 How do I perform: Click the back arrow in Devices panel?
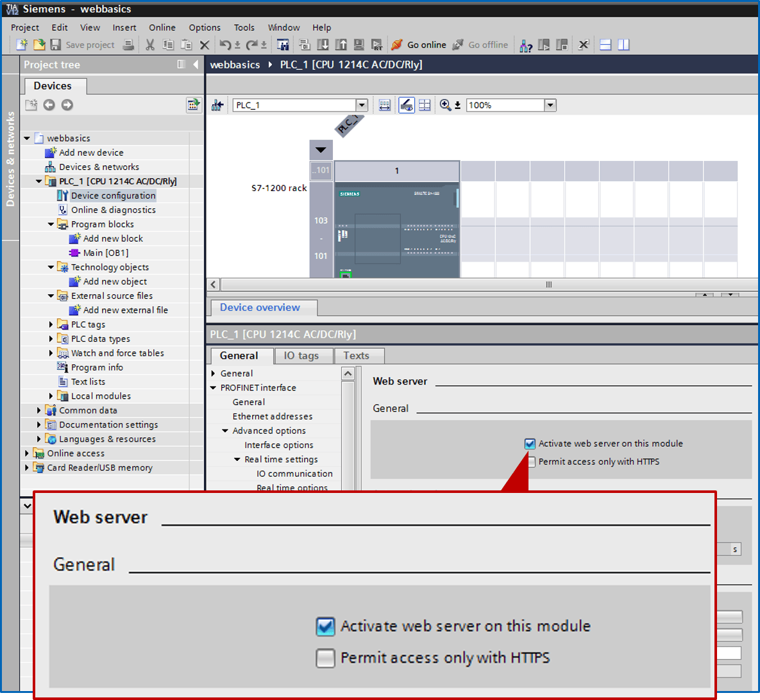[x=49, y=105]
